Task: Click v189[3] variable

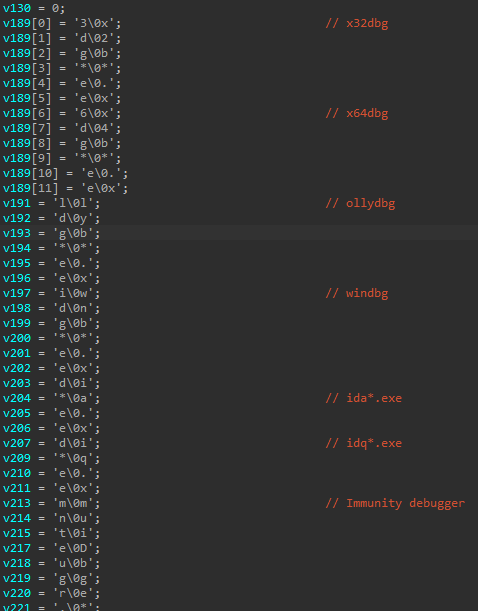Action: point(27,69)
